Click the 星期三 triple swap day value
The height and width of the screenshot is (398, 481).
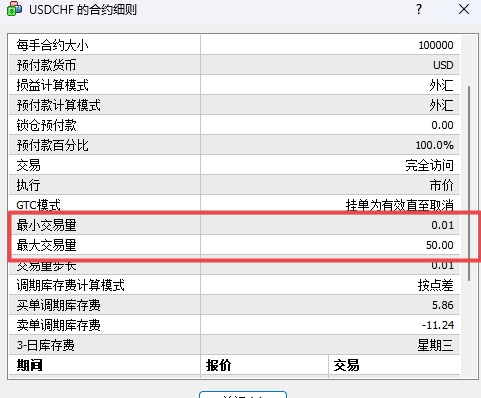click(x=435, y=345)
